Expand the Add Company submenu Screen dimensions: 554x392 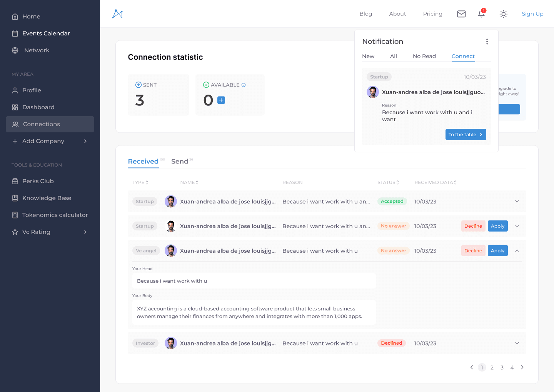pyautogui.click(x=50, y=141)
